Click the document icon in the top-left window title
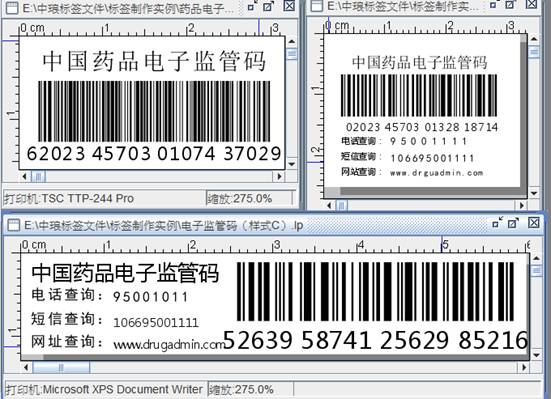Image resolution: width=551 pixels, height=399 pixels. 13,8
